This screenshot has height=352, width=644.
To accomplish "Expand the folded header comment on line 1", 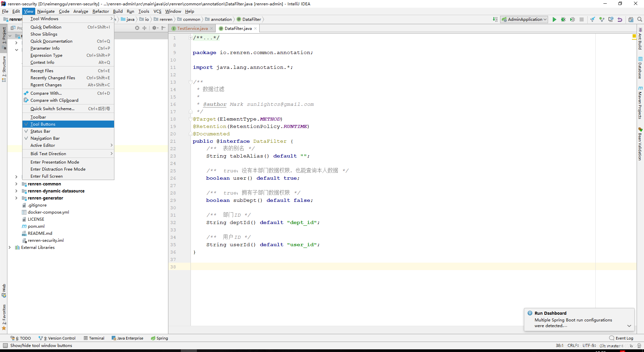I will (x=191, y=38).
